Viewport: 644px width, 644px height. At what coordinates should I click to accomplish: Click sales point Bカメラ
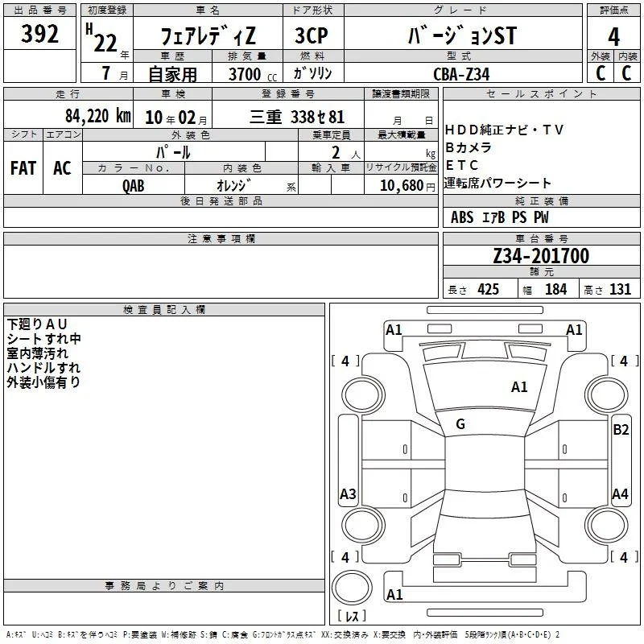click(x=469, y=147)
